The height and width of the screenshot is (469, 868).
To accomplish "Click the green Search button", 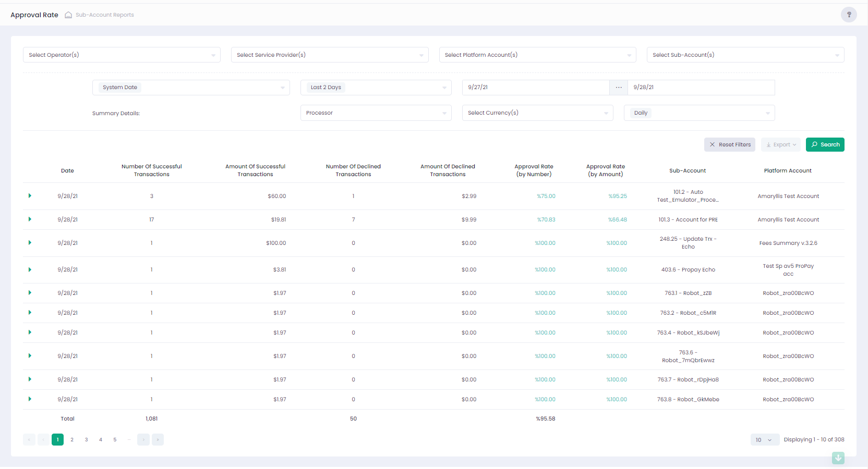I will pos(825,145).
